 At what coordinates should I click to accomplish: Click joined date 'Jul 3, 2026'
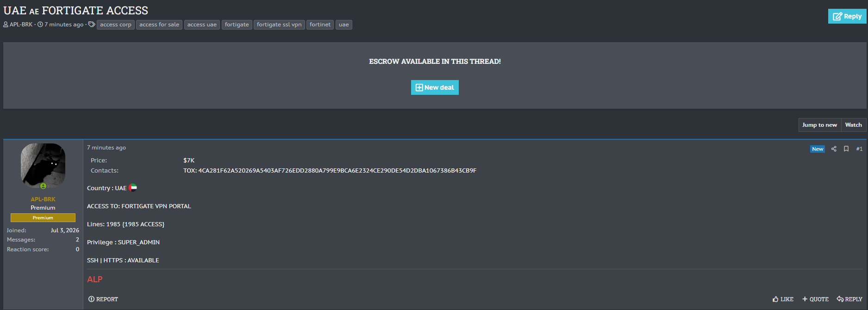tap(65, 230)
